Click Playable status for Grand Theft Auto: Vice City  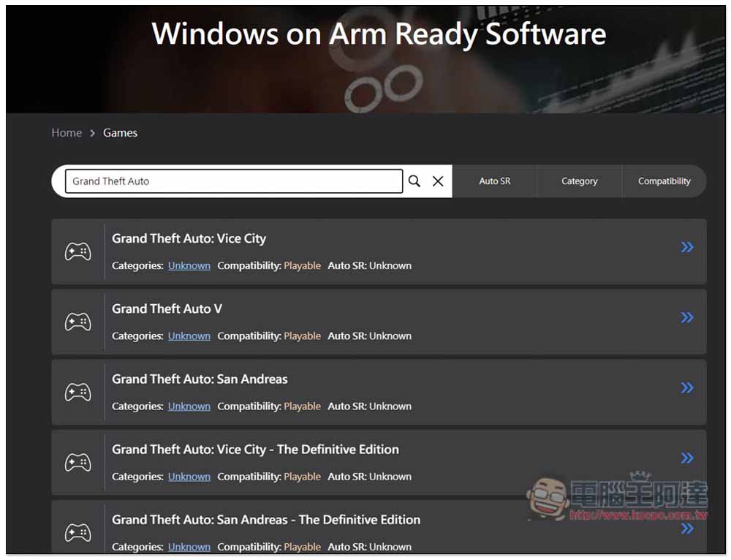(x=302, y=266)
